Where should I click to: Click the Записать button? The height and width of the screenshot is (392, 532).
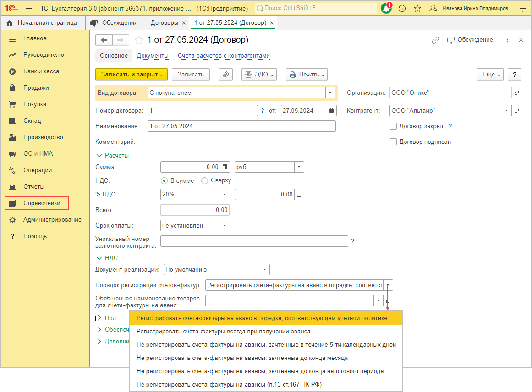(x=191, y=74)
